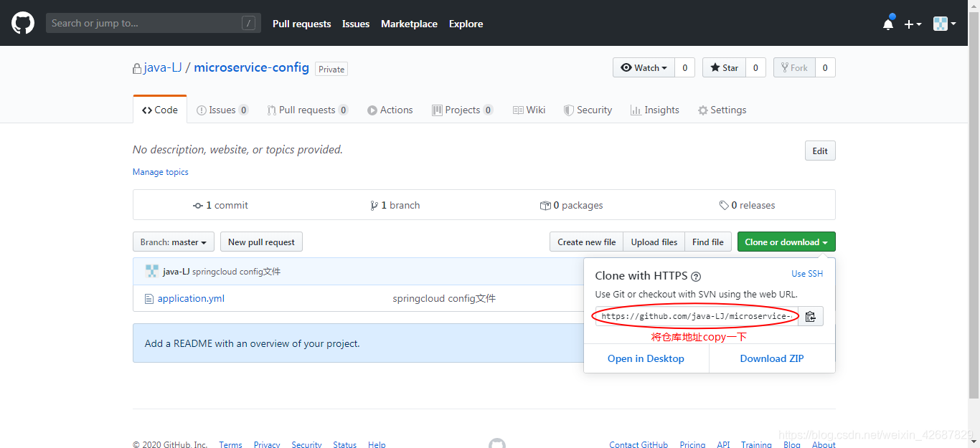View 0 releases
The image size is (980, 448).
coord(748,205)
